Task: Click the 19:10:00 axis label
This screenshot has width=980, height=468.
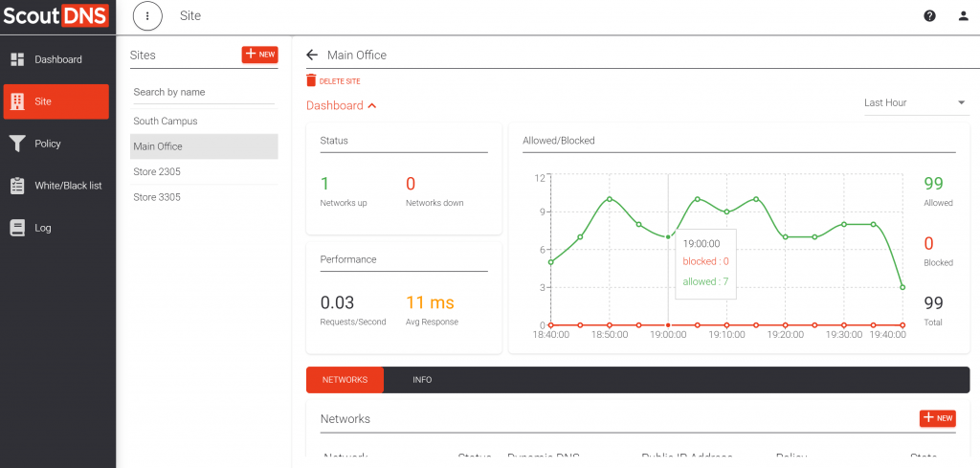Action: point(727,335)
